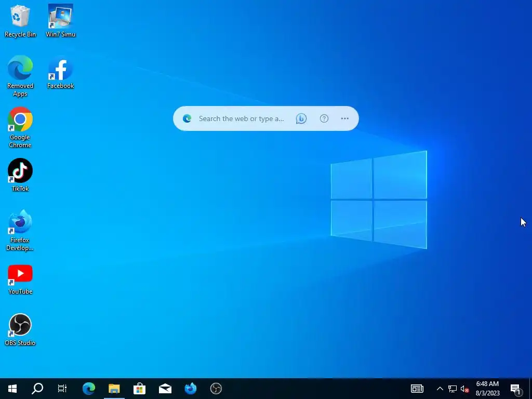
Task: Select the Facebook desktop shortcut
Action: click(x=60, y=72)
